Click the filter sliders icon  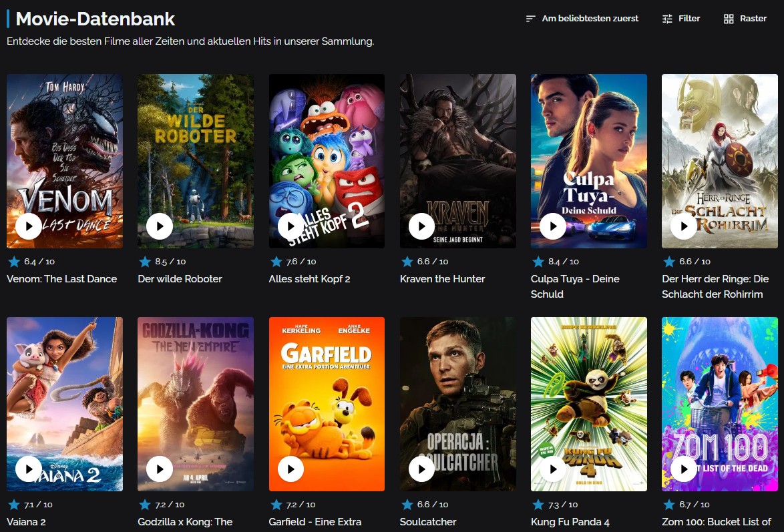tap(667, 19)
